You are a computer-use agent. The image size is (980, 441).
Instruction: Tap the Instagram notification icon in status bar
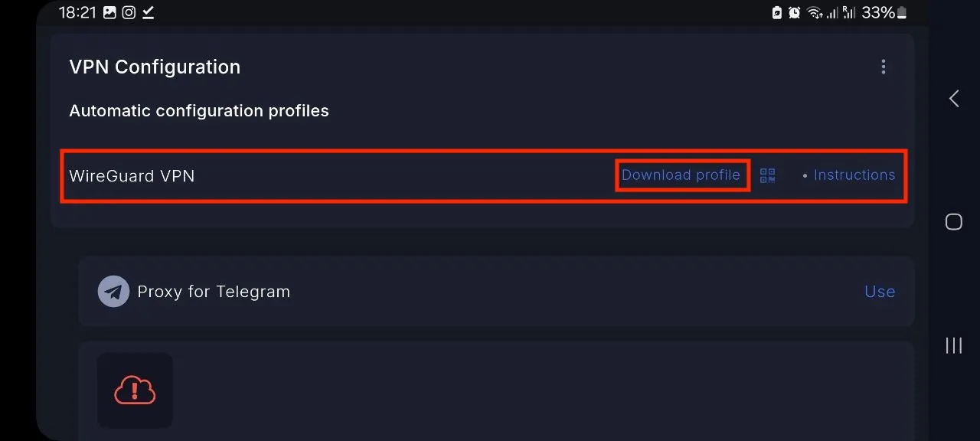(x=129, y=12)
